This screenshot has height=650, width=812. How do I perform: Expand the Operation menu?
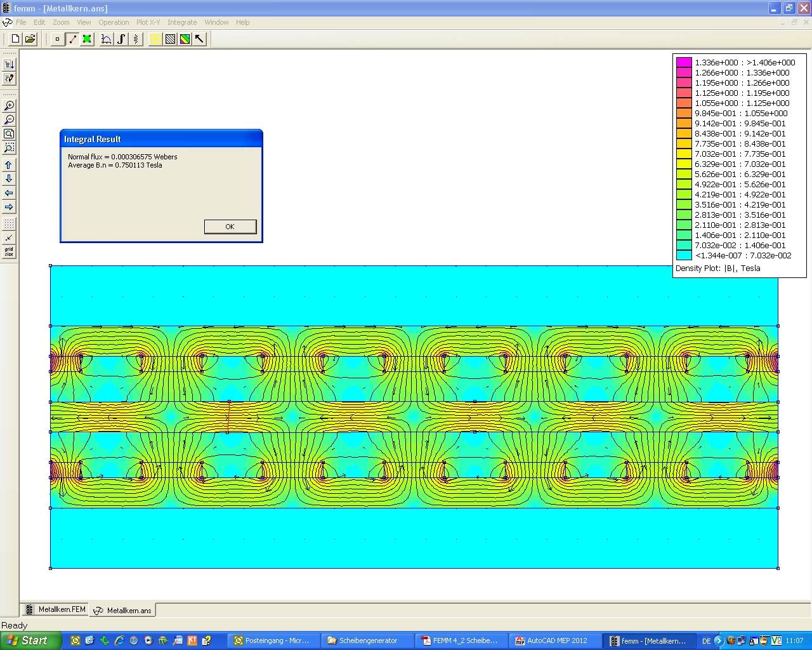point(114,22)
